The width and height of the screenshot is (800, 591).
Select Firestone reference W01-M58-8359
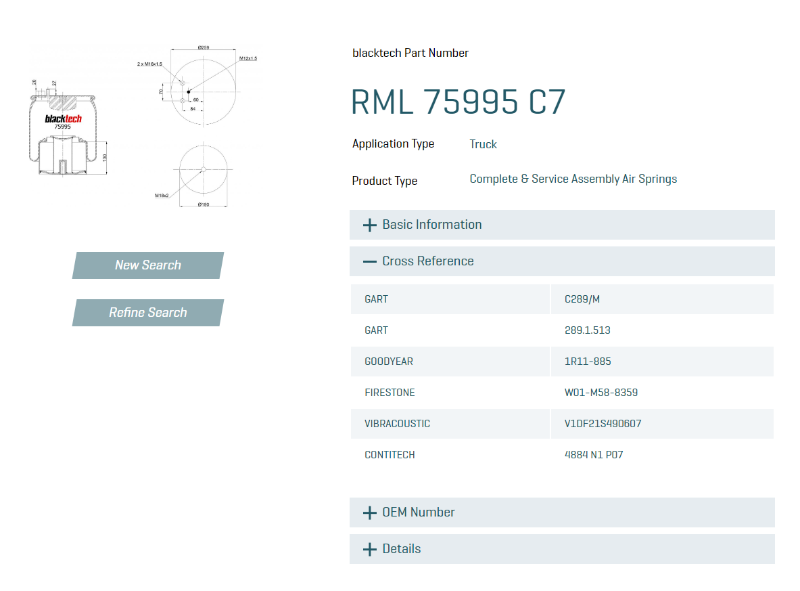(x=601, y=393)
